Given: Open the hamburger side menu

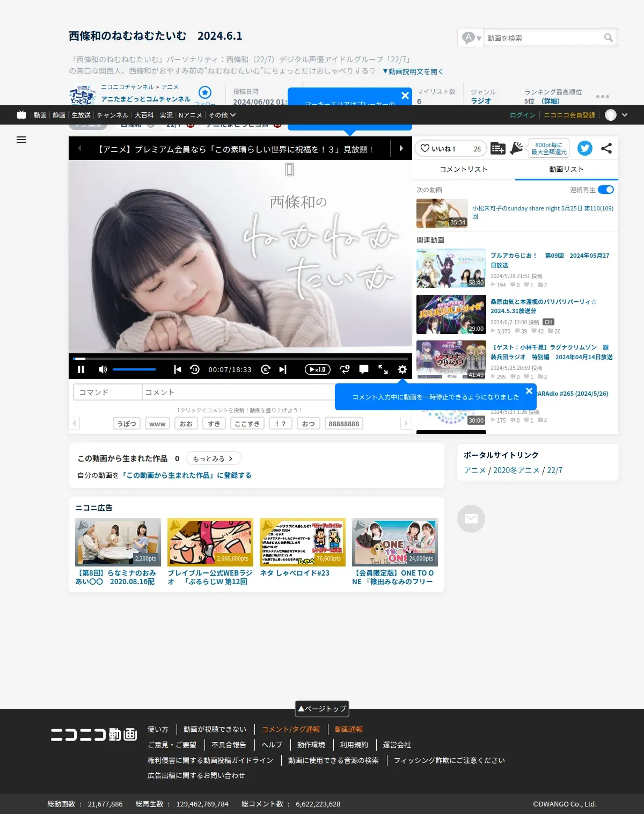Looking at the screenshot, I should point(21,140).
